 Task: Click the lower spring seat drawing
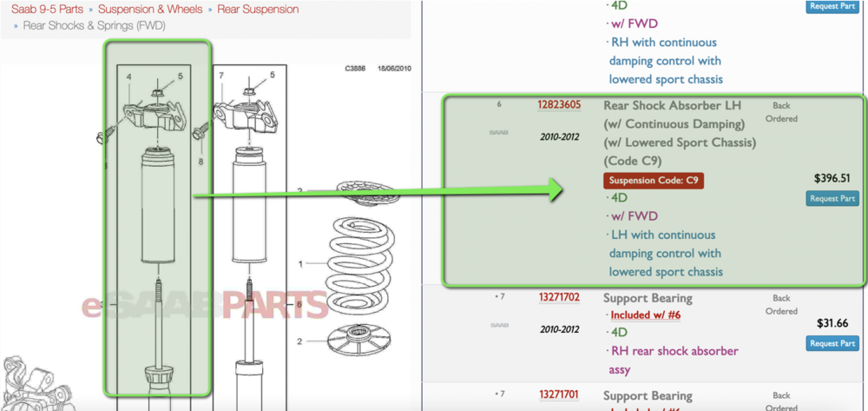click(x=361, y=340)
